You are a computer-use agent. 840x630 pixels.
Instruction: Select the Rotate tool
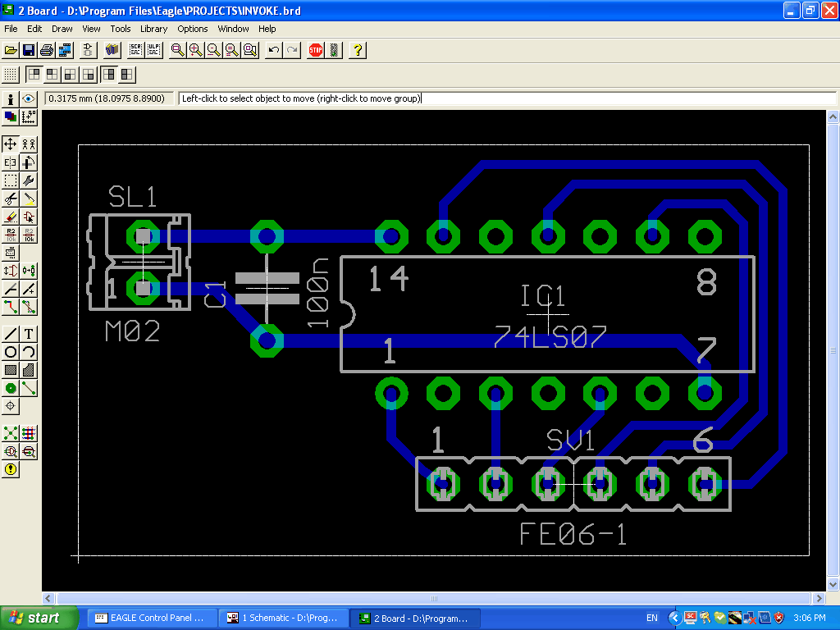coord(29,162)
